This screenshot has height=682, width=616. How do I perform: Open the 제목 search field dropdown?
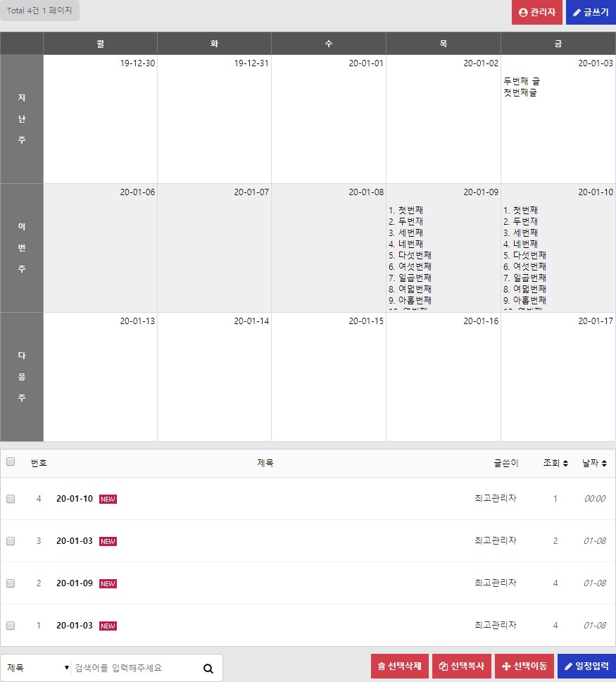(x=37, y=668)
